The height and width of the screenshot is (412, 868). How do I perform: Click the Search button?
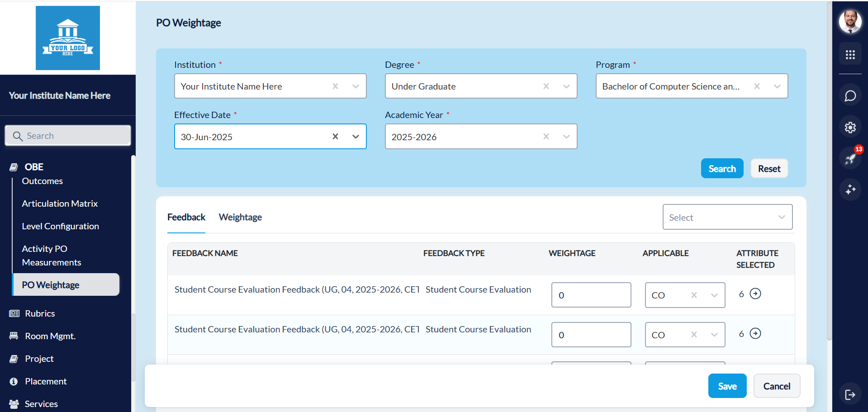(722, 168)
